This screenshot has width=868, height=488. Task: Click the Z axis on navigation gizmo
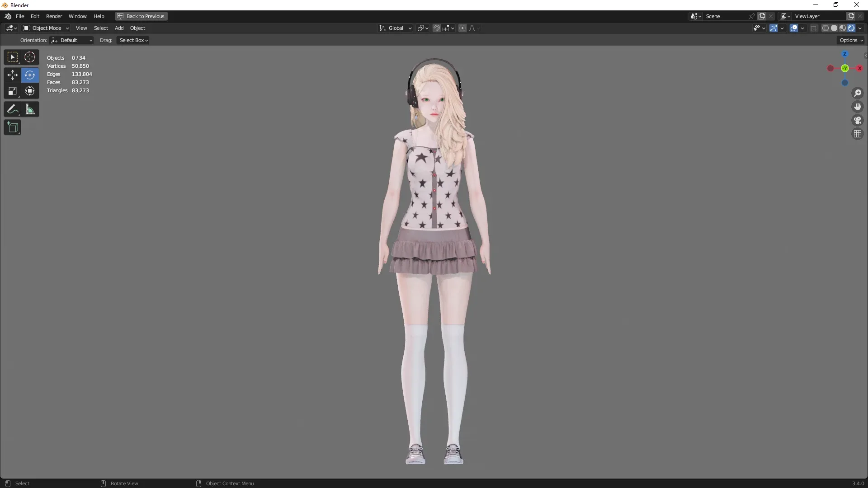[x=845, y=54]
